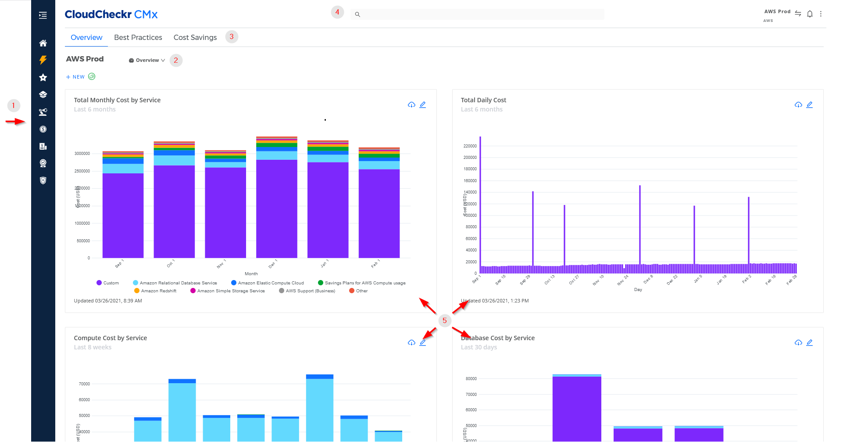Click the Jan 1 bar in monthly chart
Viewport: 868px width, 442px height.
(328, 199)
